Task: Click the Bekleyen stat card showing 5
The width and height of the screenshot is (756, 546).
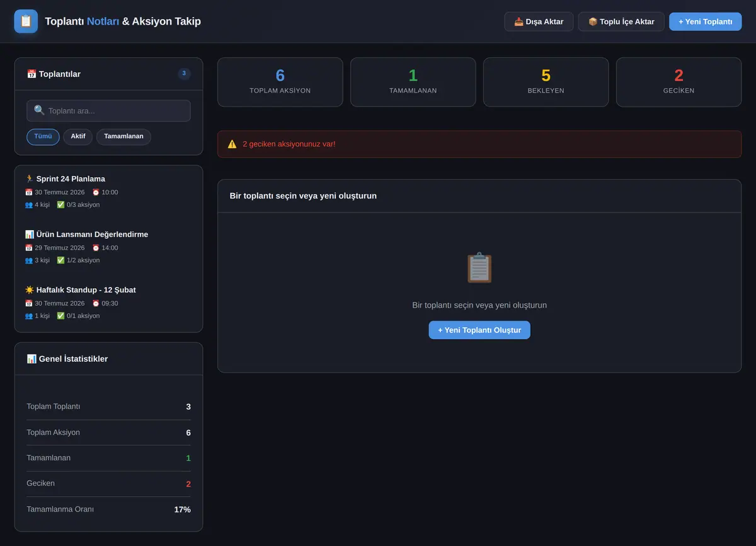Action: pos(546,82)
